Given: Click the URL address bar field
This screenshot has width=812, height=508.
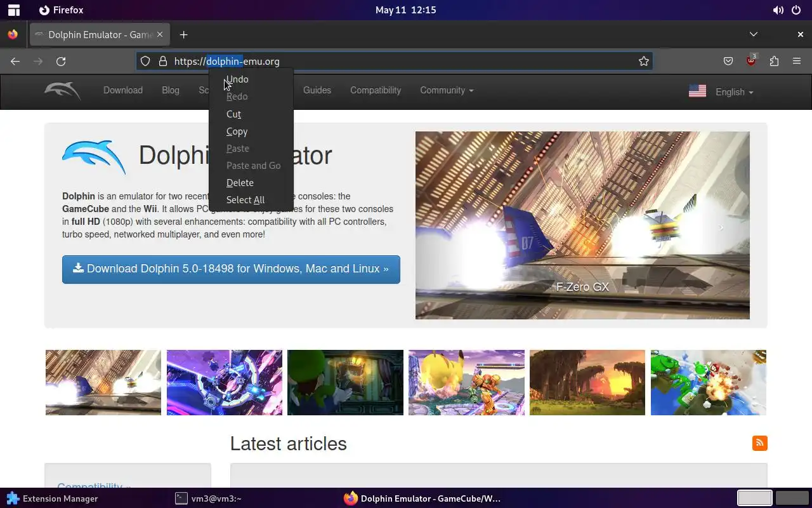Looking at the screenshot, I should 395,61.
